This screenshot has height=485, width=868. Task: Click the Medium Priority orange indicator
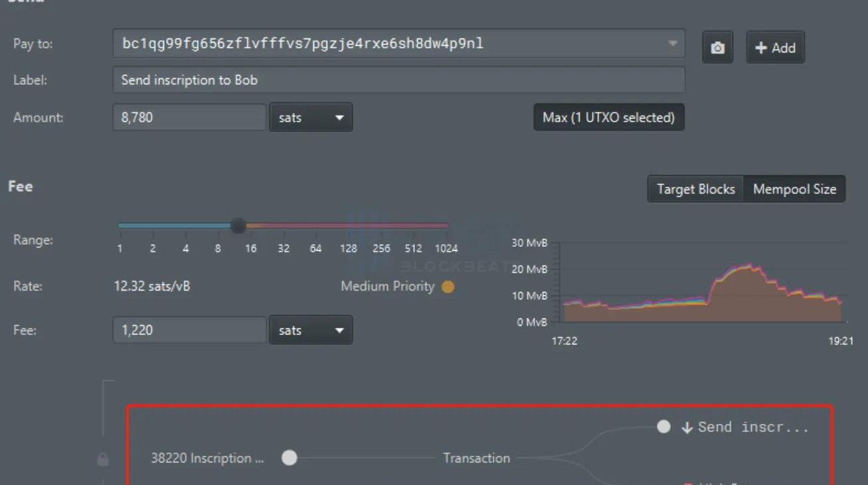tap(448, 287)
